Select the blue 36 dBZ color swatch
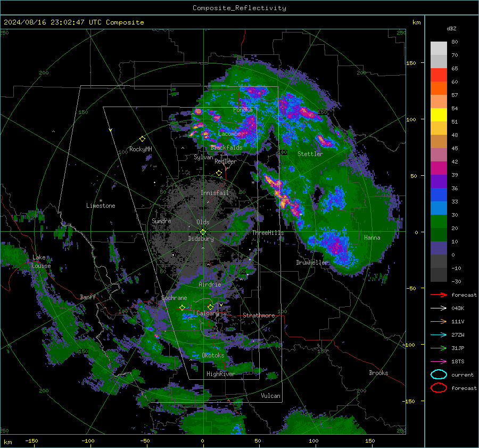This screenshot has width=479, height=448. coord(439,195)
